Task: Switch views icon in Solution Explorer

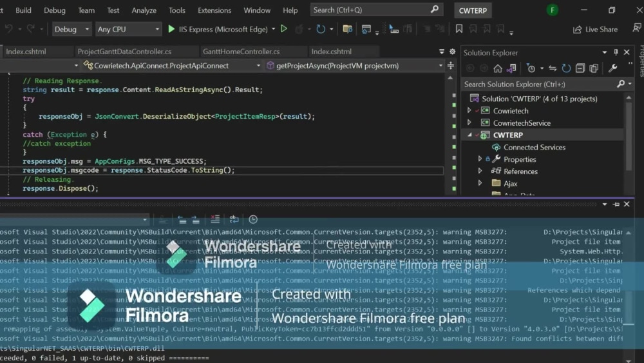Action: (511, 68)
